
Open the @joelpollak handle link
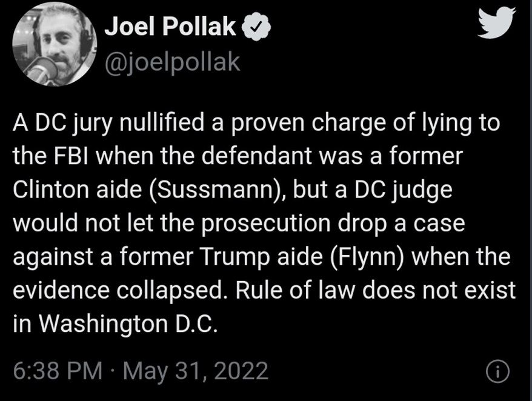click(173, 63)
